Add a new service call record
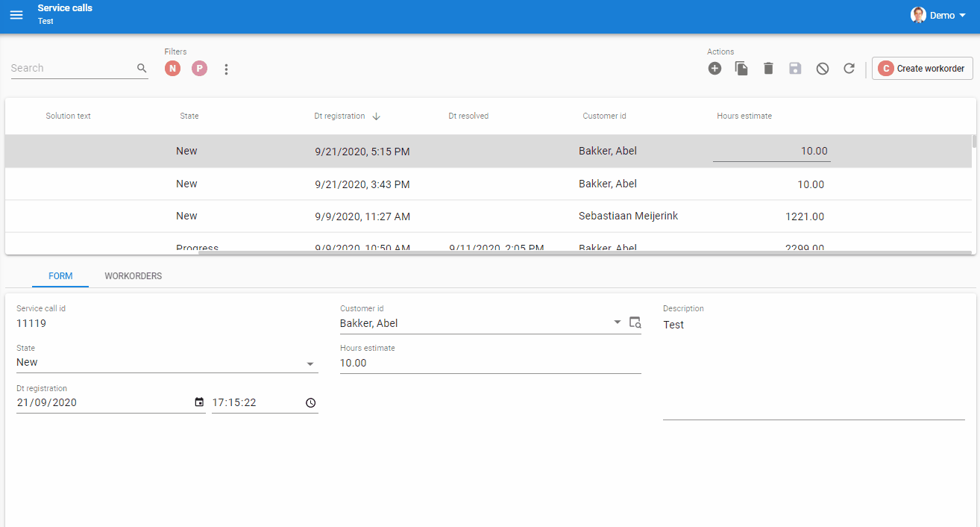This screenshot has height=527, width=980. coord(714,69)
